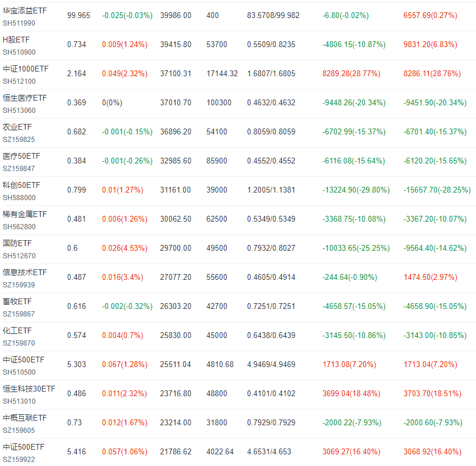
Task: Click market value 36896.20
Action: coord(176,132)
